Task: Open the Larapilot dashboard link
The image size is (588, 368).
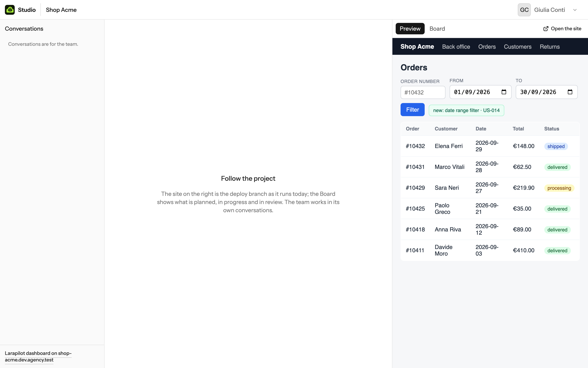Action: click(x=38, y=356)
